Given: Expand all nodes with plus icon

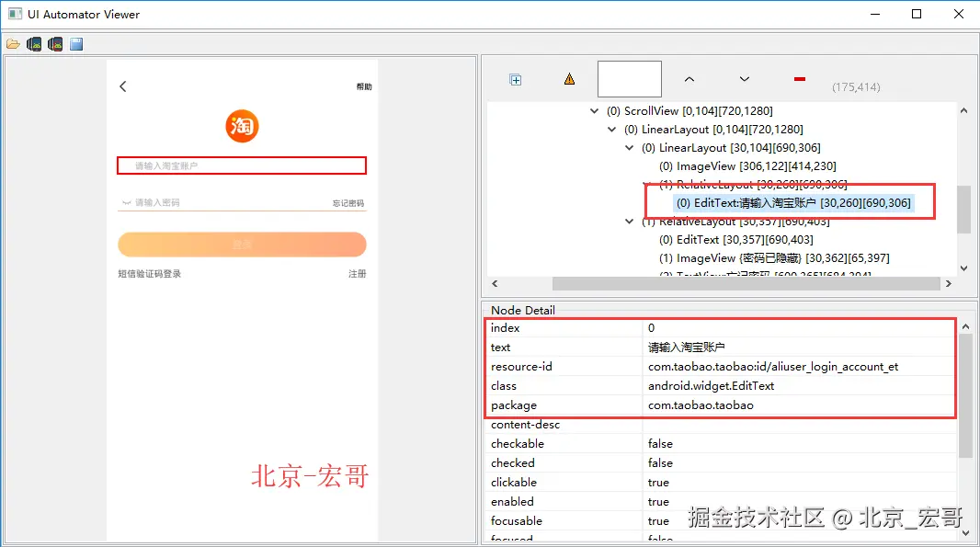Looking at the screenshot, I should coord(516,79).
